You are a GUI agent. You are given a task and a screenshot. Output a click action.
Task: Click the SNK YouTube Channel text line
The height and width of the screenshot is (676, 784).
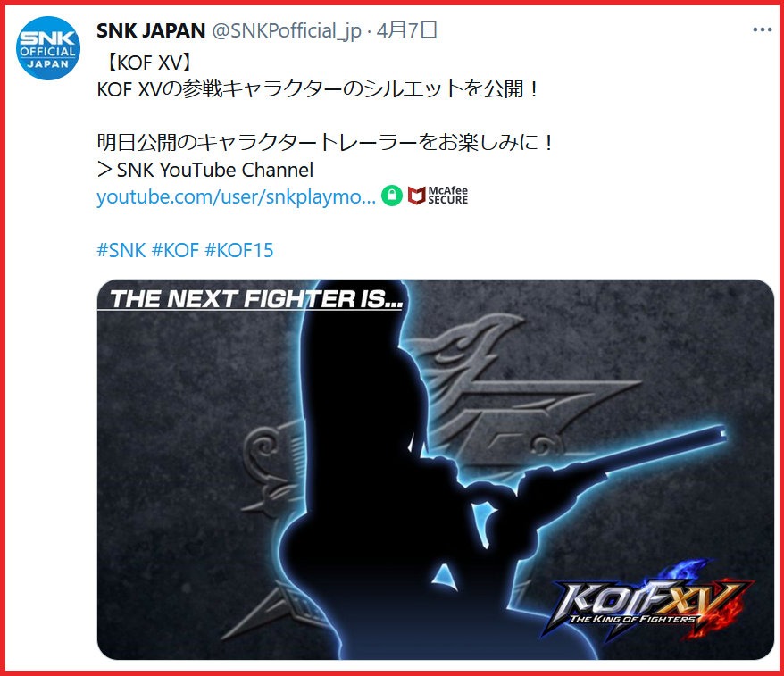click(x=205, y=170)
